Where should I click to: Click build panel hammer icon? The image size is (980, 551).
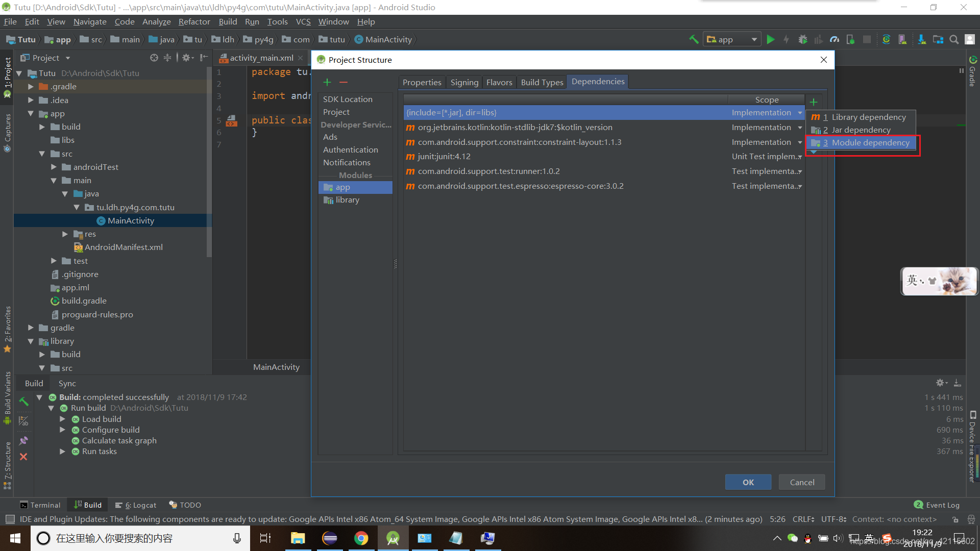click(x=23, y=402)
